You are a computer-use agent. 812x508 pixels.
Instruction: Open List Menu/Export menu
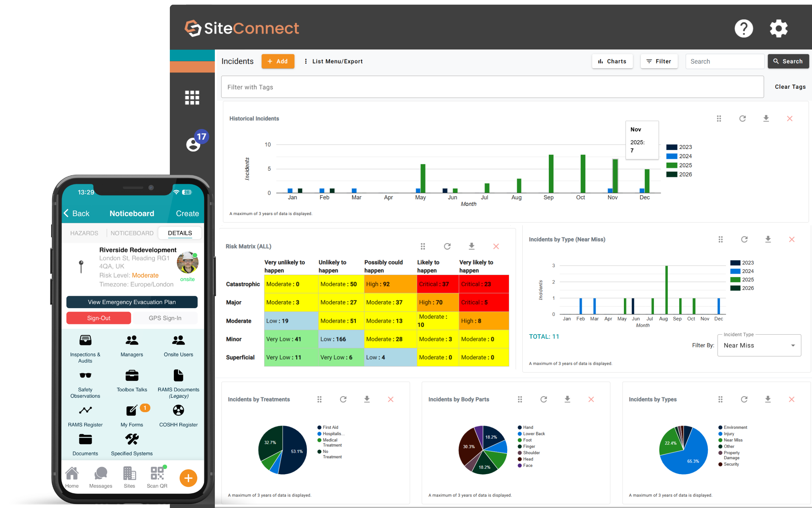coord(333,61)
